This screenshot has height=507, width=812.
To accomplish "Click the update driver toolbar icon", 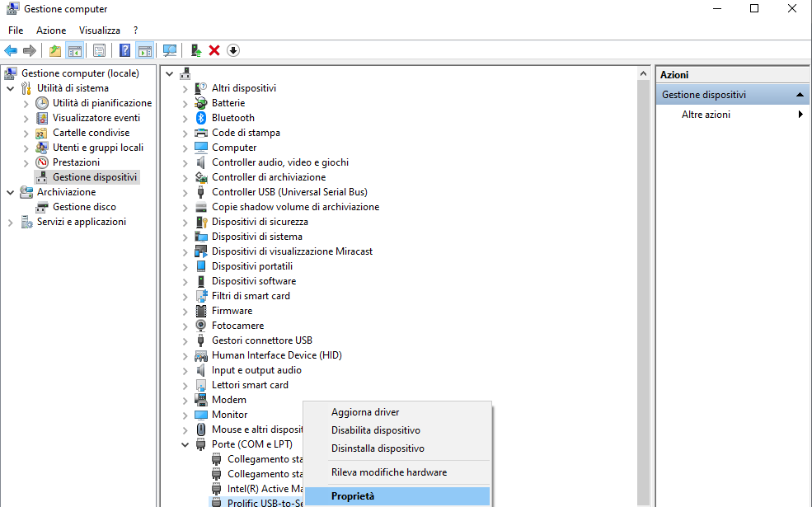I will pyautogui.click(x=195, y=51).
